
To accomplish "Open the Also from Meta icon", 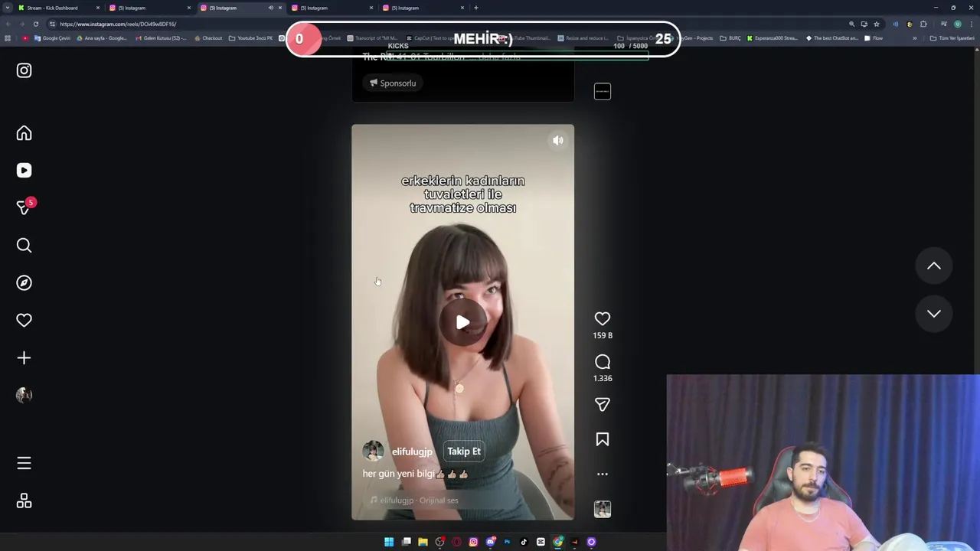I will point(24,500).
